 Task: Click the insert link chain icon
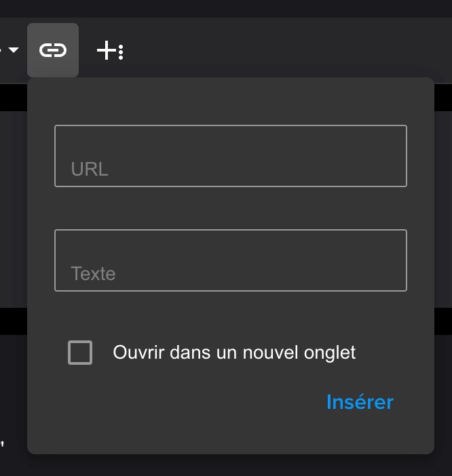[53, 50]
